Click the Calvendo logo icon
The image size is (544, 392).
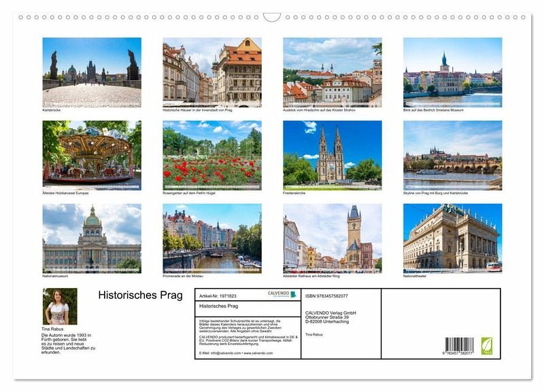point(282,294)
